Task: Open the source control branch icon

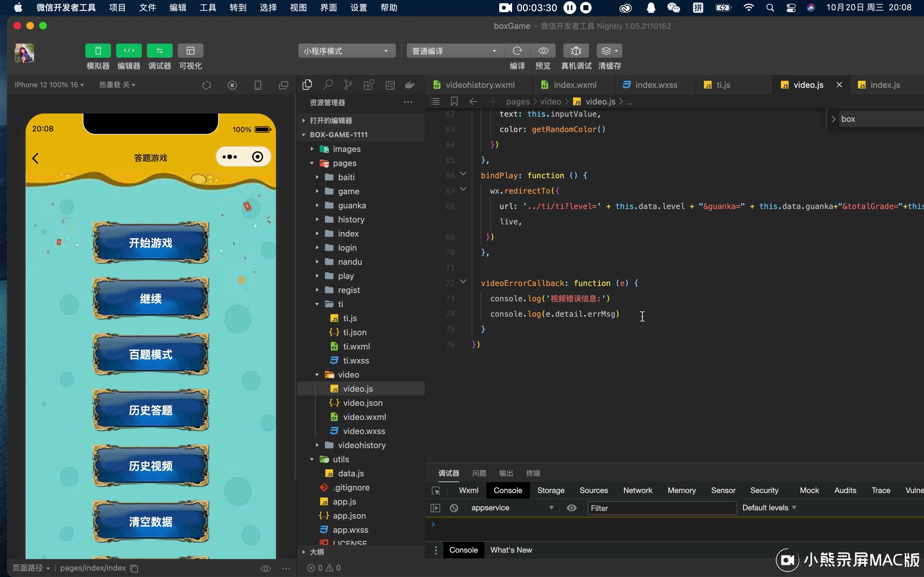Action: (x=348, y=85)
